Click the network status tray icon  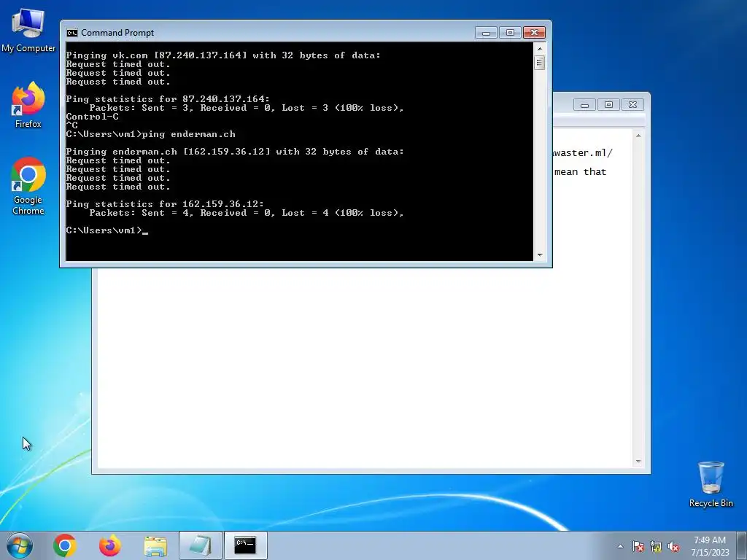tap(656, 546)
